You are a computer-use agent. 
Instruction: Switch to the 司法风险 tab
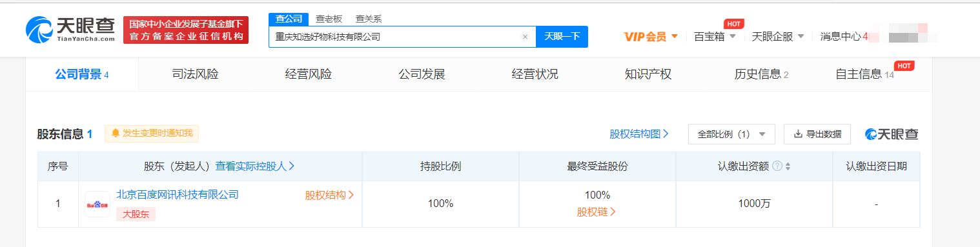click(x=195, y=74)
